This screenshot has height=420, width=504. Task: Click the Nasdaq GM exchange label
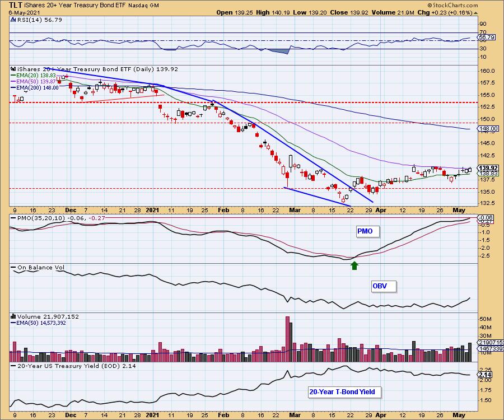coord(143,6)
